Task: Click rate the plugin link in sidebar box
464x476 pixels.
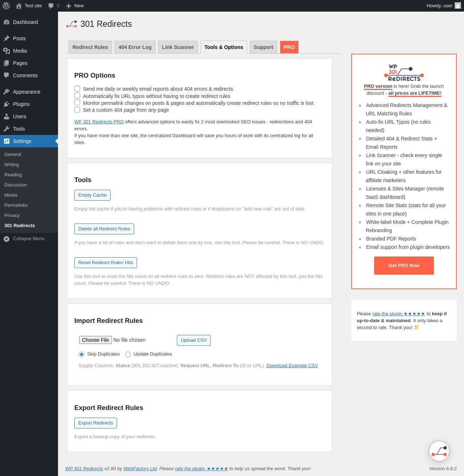Action: pyautogui.click(x=399, y=314)
